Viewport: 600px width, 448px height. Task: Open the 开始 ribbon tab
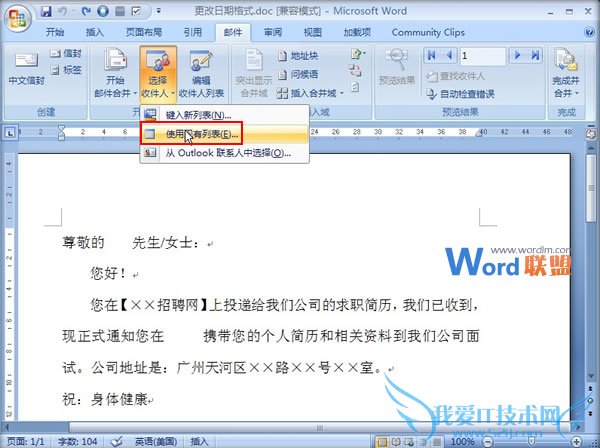[x=55, y=32]
